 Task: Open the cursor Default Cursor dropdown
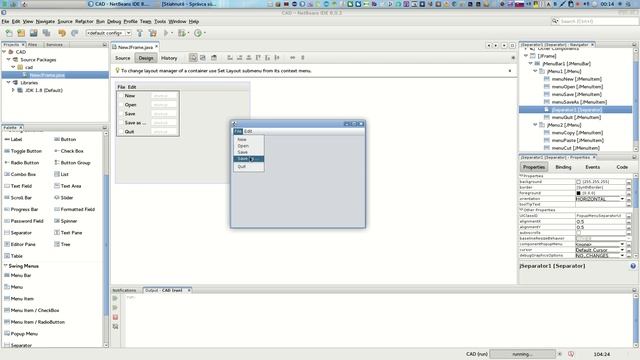point(622,250)
